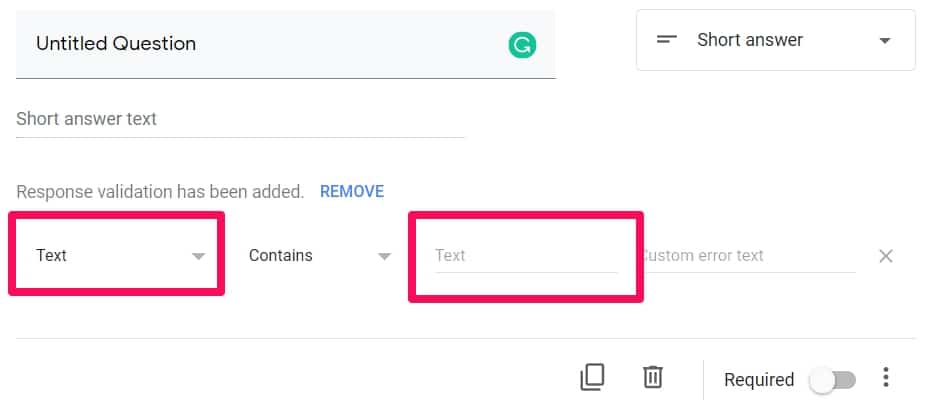The width and height of the screenshot is (934, 412).
Task: Open the three-dot more options menu
Action: coord(886,377)
